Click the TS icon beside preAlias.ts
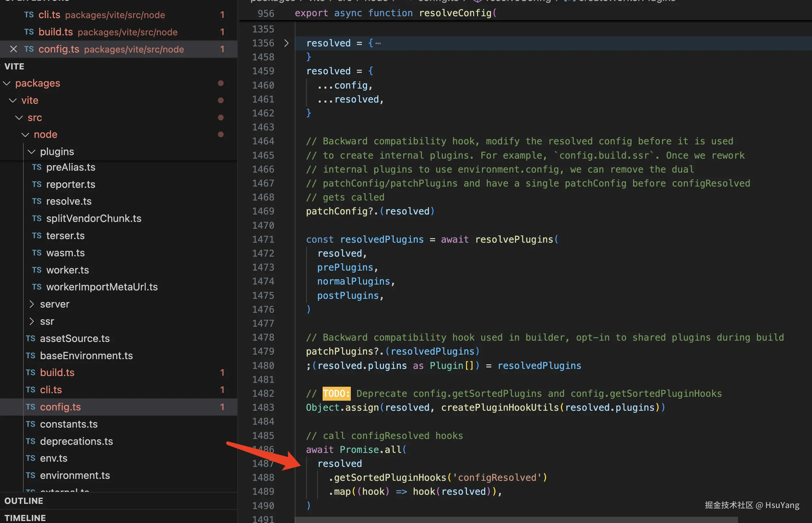The image size is (812, 523). click(37, 167)
